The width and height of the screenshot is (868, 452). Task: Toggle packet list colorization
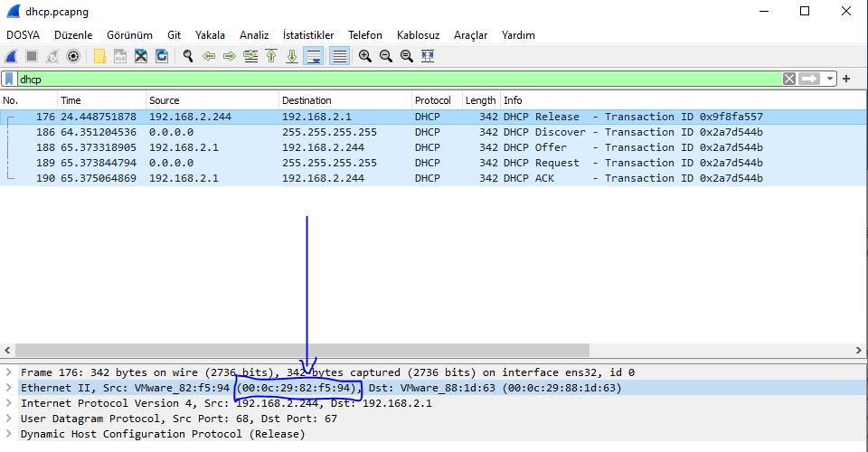tap(339, 56)
